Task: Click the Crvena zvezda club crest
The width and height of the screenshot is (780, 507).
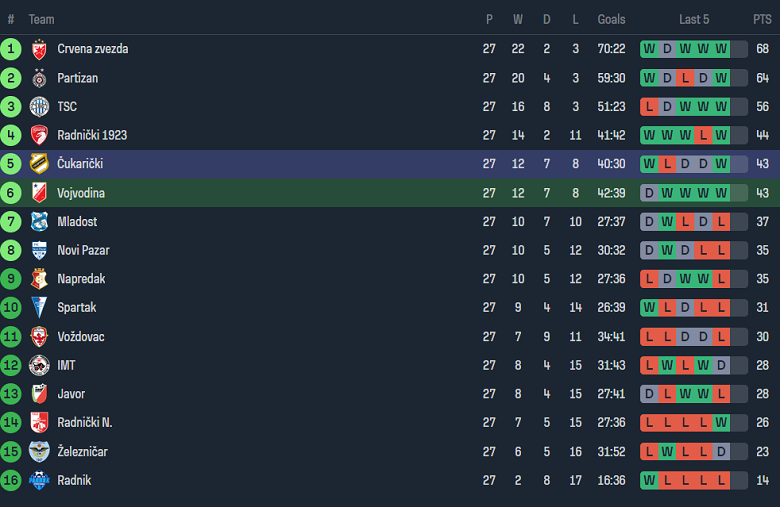Action: pos(39,49)
